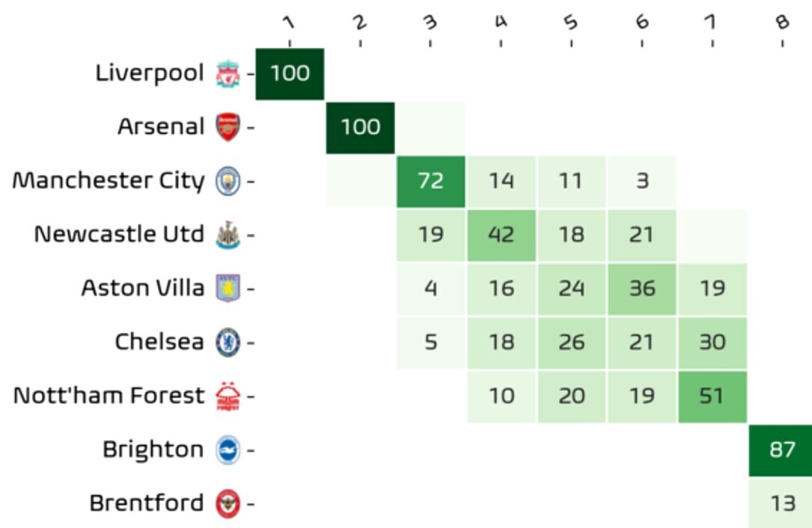Click column header 8

(783, 22)
